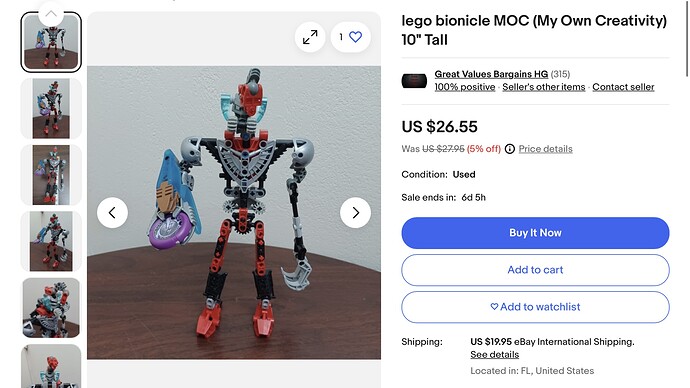Click the seller's avatar logo
The image size is (690, 388).
414,81
